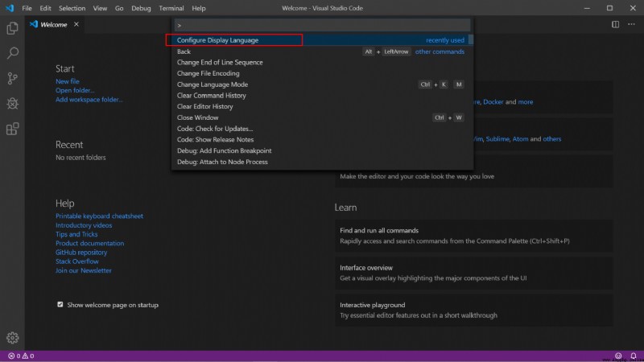Image resolution: width=644 pixels, height=362 pixels.
Task: Select Code: Show Release Notes command
Action: [x=323, y=139]
